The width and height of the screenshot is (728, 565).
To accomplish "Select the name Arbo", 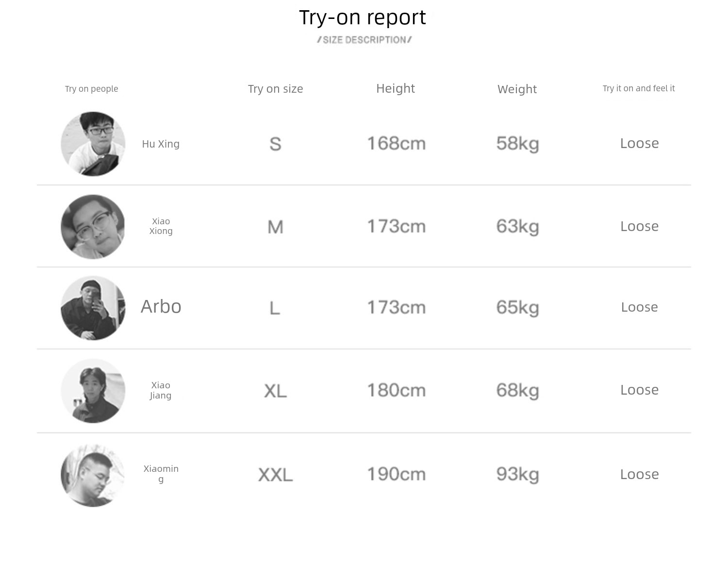I will pyautogui.click(x=161, y=307).
